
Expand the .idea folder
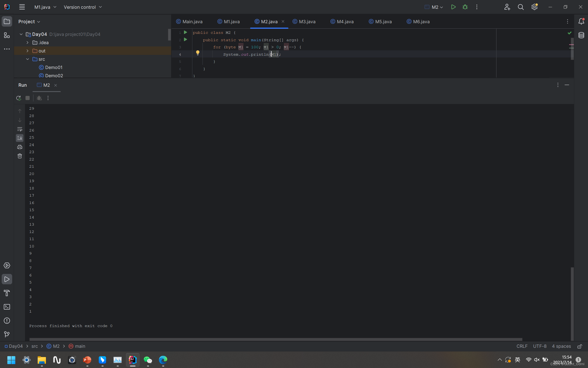click(28, 43)
